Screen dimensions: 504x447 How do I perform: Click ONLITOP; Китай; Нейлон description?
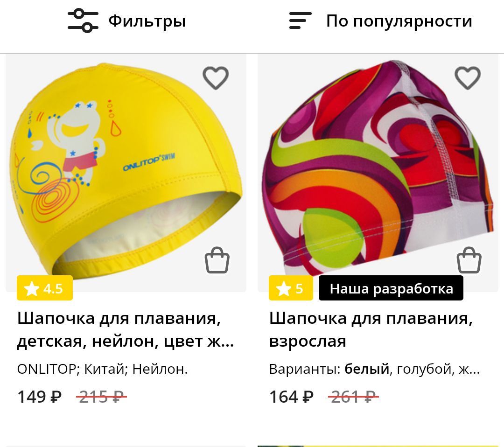pos(102,369)
